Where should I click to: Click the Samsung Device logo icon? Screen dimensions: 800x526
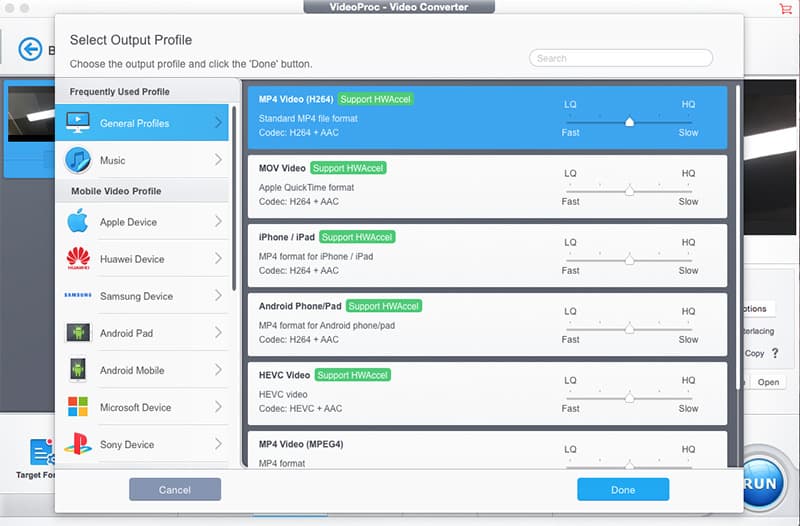78,295
